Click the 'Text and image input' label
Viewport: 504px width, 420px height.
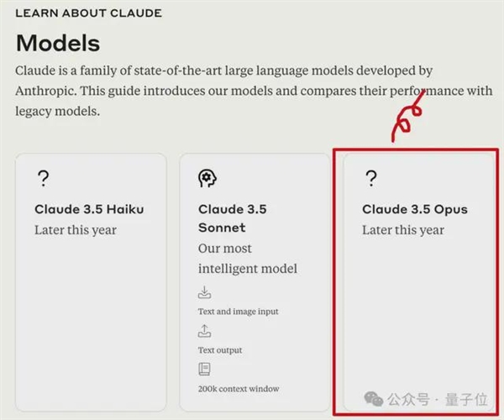coord(239,312)
